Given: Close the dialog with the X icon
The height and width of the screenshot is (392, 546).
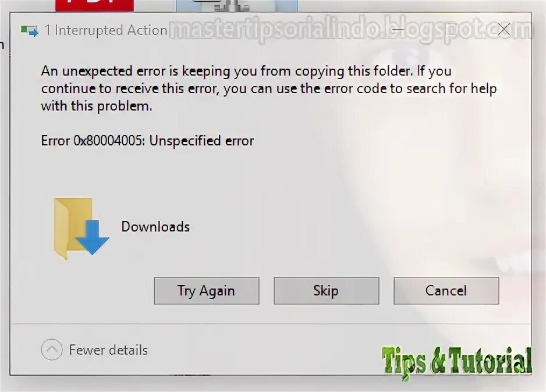Looking at the screenshot, I should point(504,30).
